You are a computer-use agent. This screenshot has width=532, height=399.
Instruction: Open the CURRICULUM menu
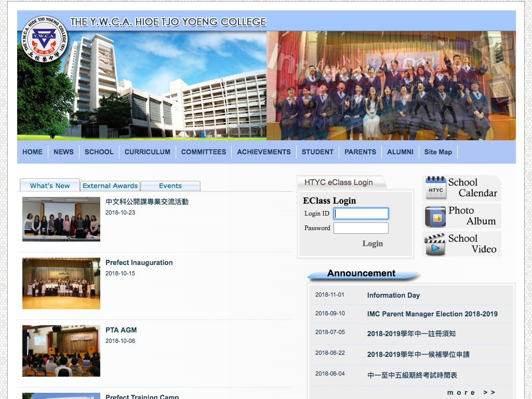coord(147,152)
